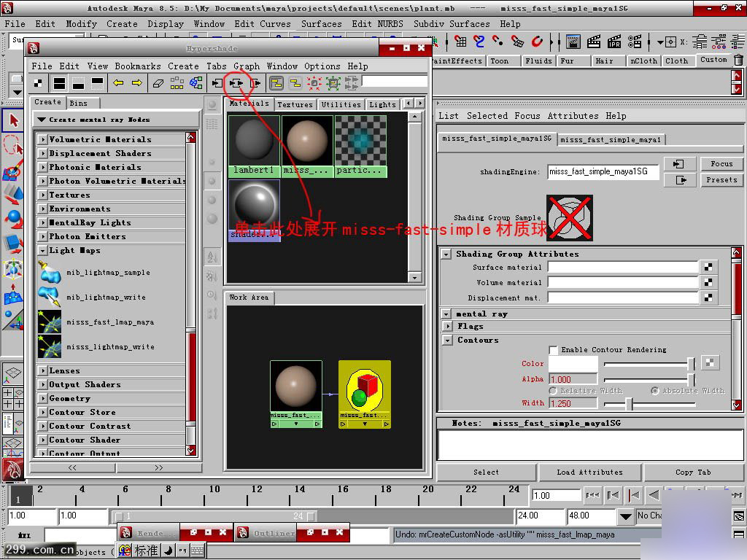Click the Clear Graph eraser icon

(158, 83)
